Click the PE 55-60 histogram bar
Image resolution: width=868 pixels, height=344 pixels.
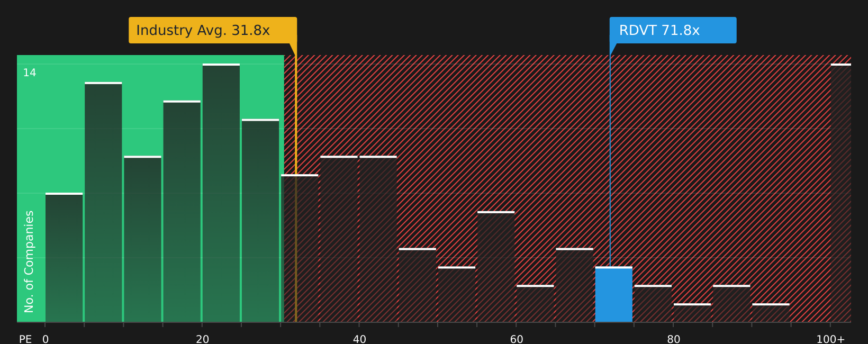496,267
